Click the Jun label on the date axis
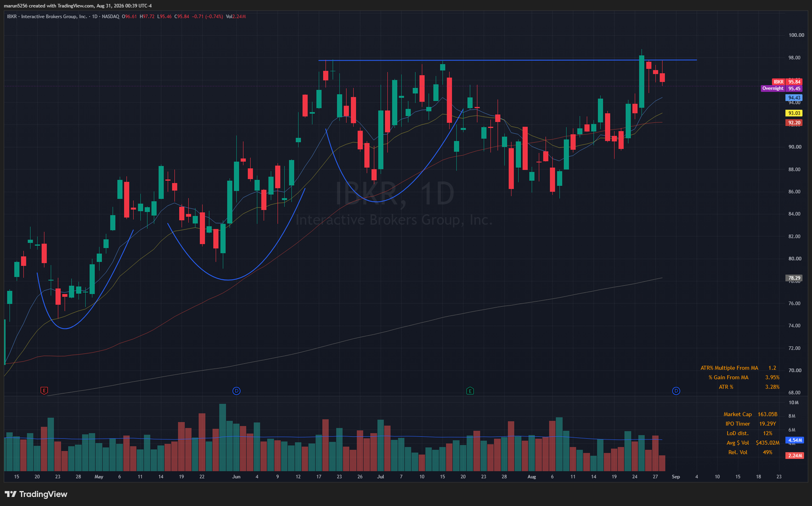The image size is (812, 506). pos(236,477)
